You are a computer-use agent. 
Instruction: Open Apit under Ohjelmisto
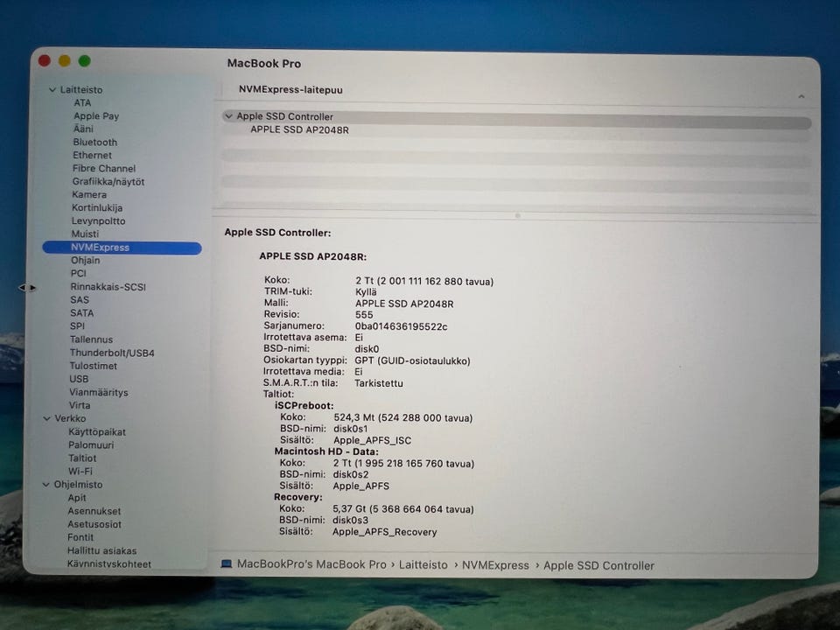pyautogui.click(x=77, y=498)
